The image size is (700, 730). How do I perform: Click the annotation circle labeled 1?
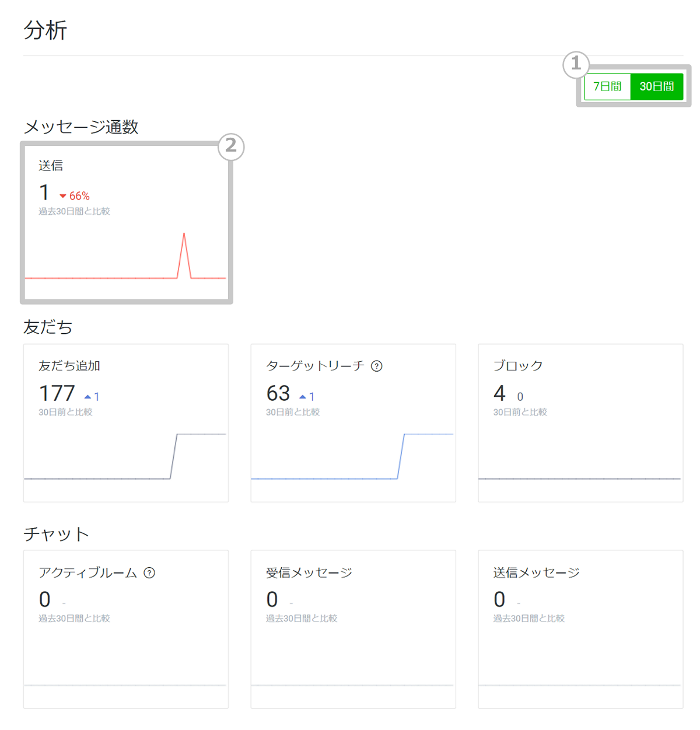point(576,64)
